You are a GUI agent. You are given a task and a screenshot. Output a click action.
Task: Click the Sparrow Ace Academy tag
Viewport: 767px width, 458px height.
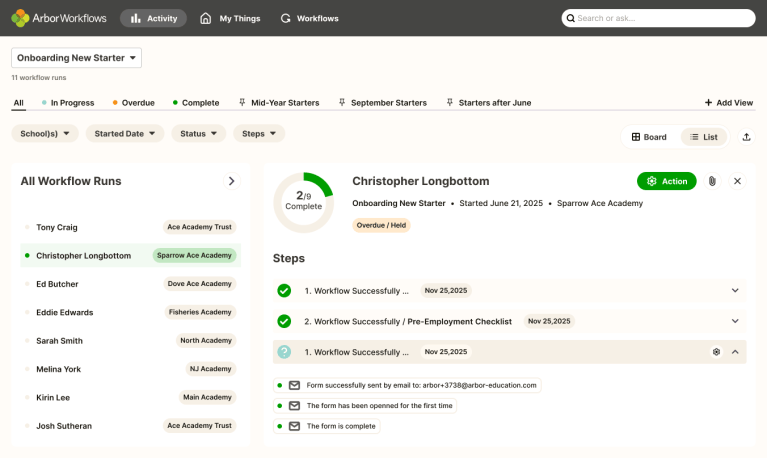pos(194,255)
